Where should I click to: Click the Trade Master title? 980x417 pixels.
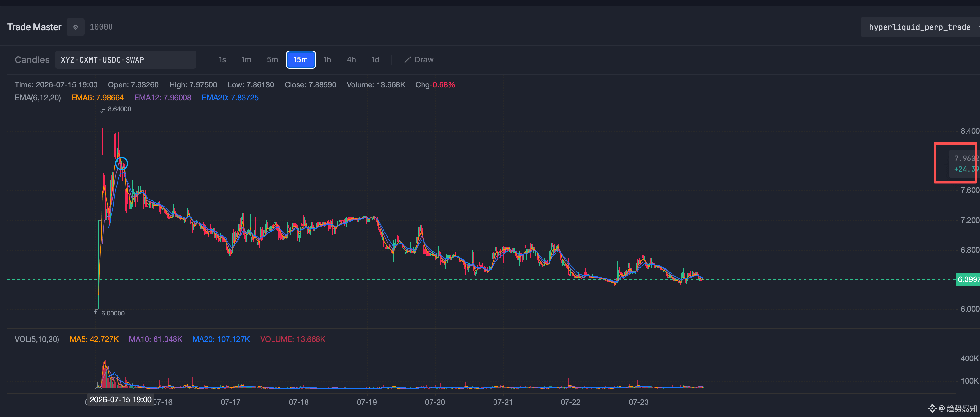(34, 27)
